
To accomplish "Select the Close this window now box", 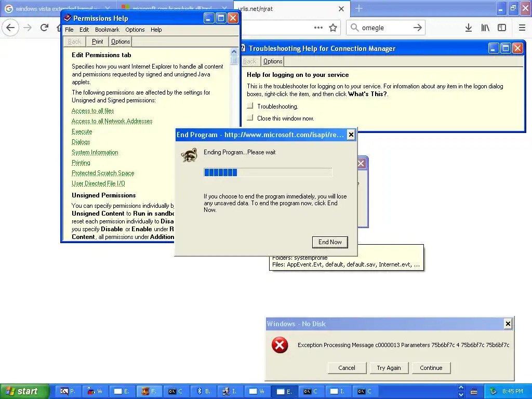I will (x=250, y=118).
